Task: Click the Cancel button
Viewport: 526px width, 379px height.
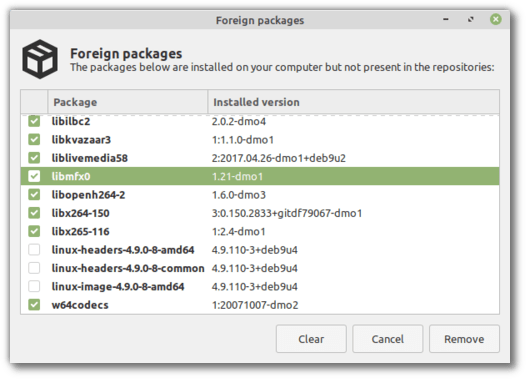Action: (387, 339)
